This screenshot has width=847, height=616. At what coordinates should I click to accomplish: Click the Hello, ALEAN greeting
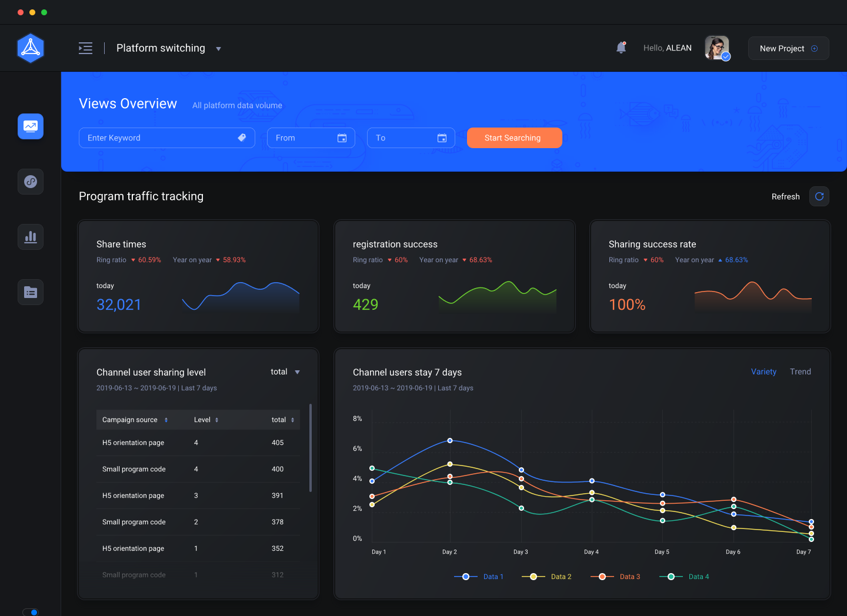(x=668, y=48)
